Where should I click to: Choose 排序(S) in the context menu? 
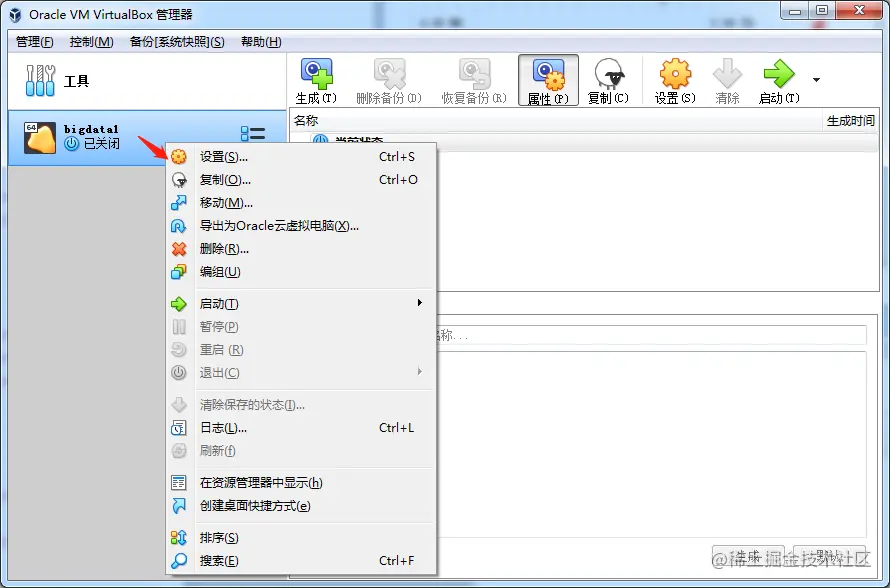[301, 537]
